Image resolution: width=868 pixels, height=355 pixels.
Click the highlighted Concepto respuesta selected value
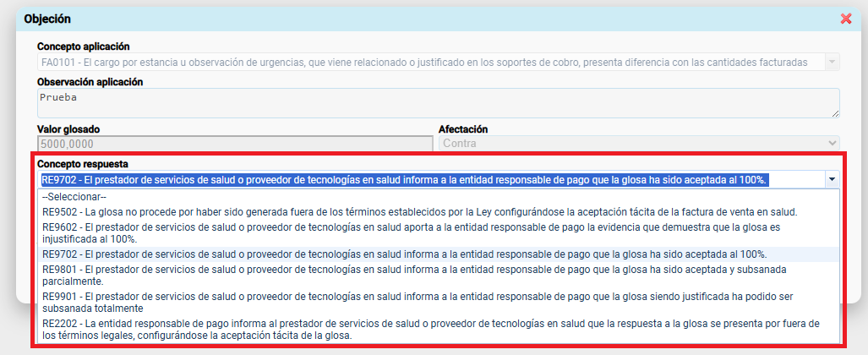[404, 179]
